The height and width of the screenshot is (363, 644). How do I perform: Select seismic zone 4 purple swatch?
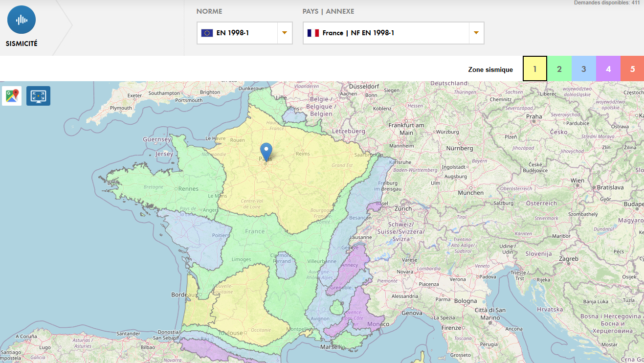[x=608, y=69]
